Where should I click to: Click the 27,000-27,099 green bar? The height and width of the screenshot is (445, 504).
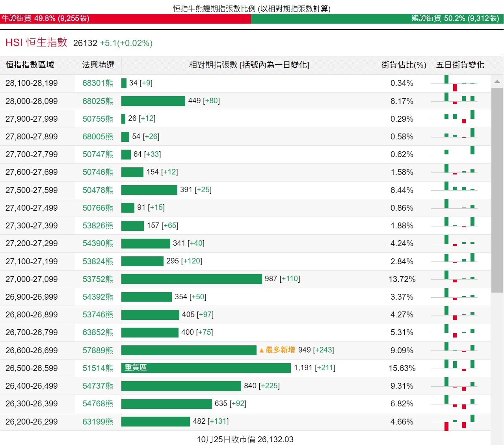pos(192,279)
